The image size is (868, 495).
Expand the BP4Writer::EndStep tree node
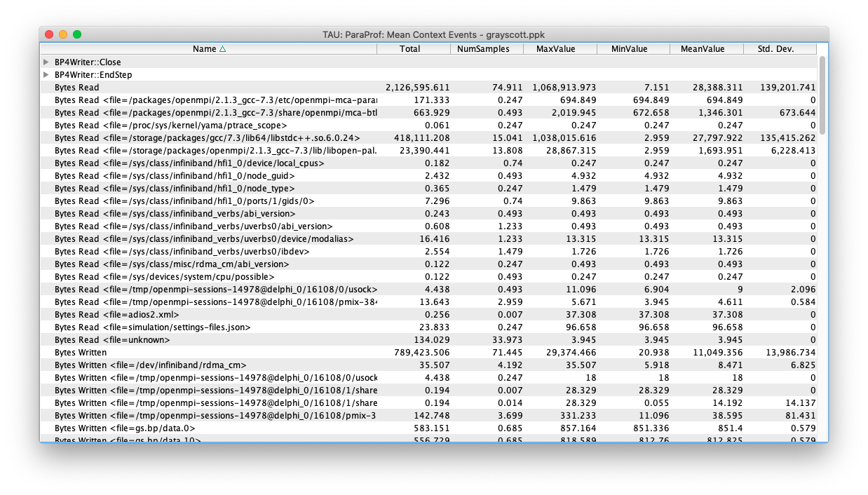[46, 75]
